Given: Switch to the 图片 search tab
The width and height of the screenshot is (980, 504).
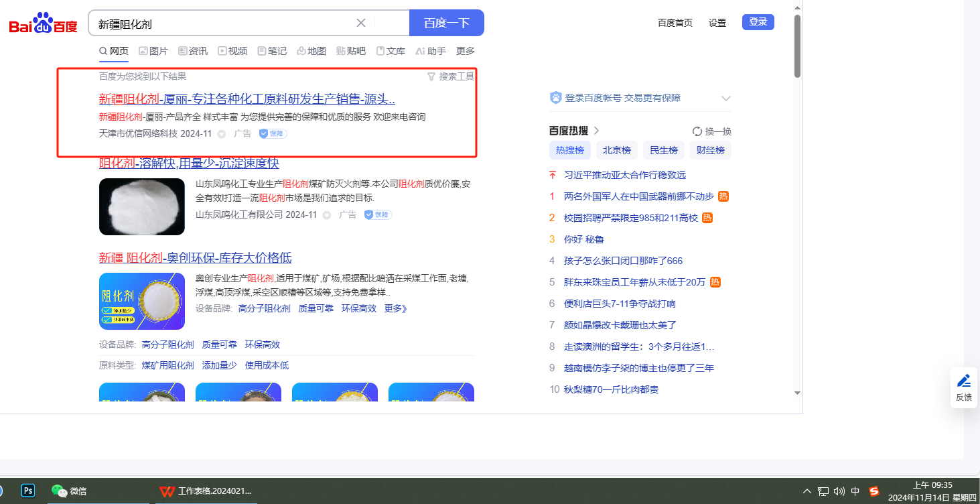Looking at the screenshot, I should point(153,51).
